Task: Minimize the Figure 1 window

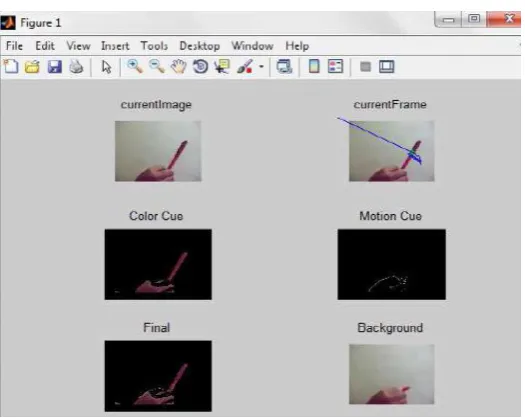Action: [x=448, y=20]
